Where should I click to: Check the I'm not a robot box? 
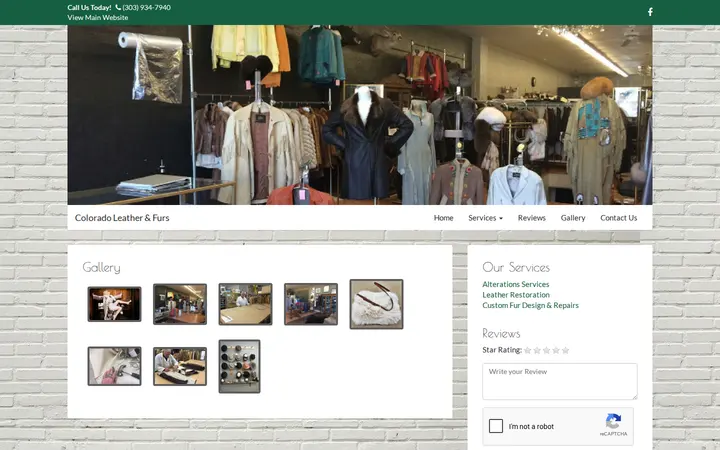496,426
